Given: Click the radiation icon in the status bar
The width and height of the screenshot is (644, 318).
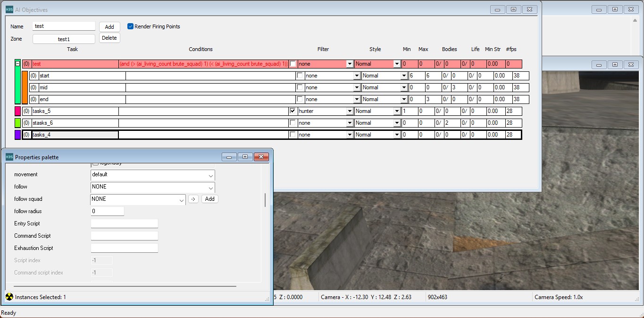Looking at the screenshot, I should (x=9, y=297).
